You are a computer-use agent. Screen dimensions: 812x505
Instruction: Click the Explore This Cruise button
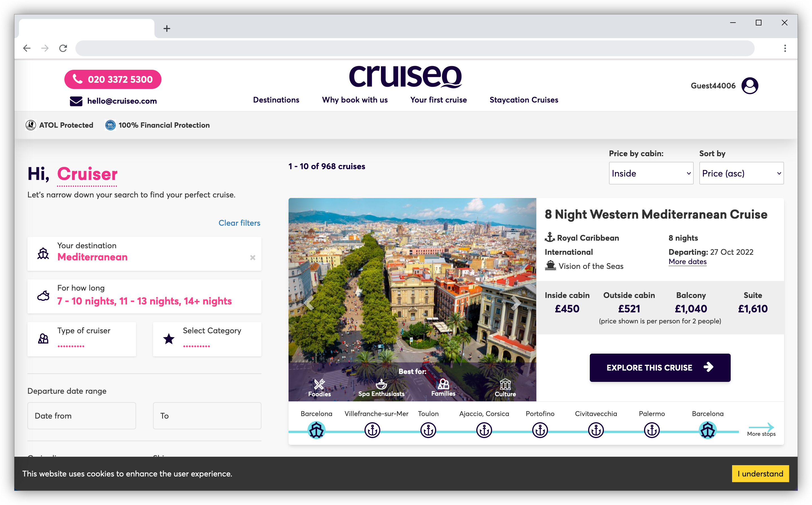click(660, 367)
